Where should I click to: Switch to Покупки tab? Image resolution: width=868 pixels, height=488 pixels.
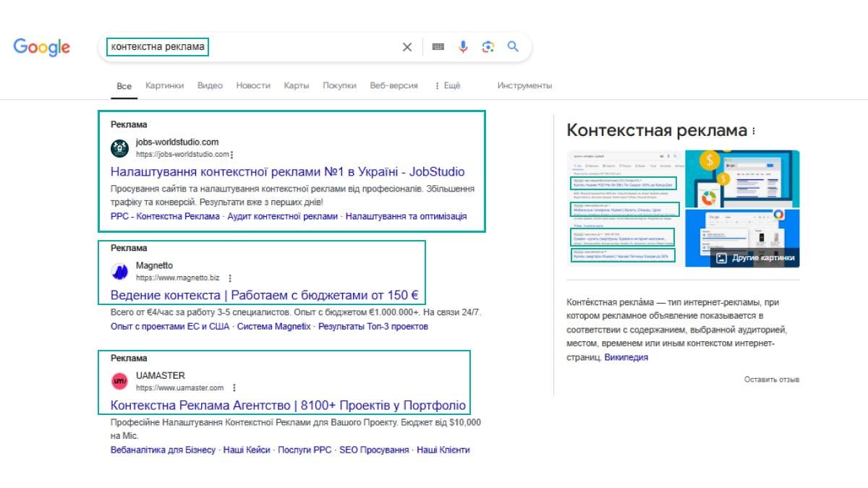(x=339, y=85)
